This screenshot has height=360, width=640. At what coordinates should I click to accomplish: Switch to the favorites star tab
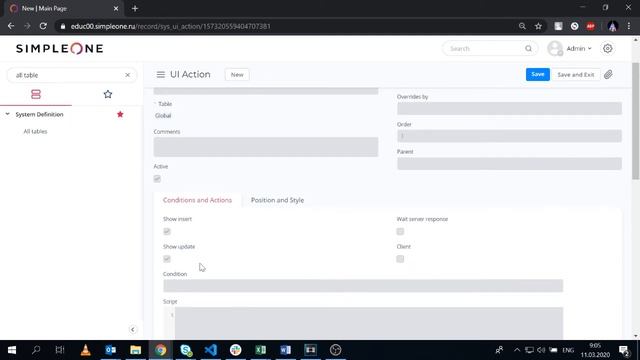[x=108, y=94]
